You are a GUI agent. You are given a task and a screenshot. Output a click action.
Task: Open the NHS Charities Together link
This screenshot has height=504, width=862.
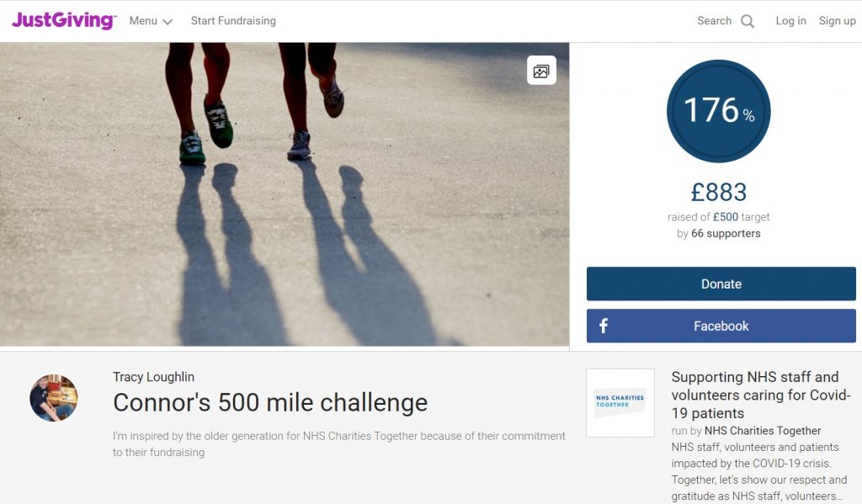pos(763,430)
